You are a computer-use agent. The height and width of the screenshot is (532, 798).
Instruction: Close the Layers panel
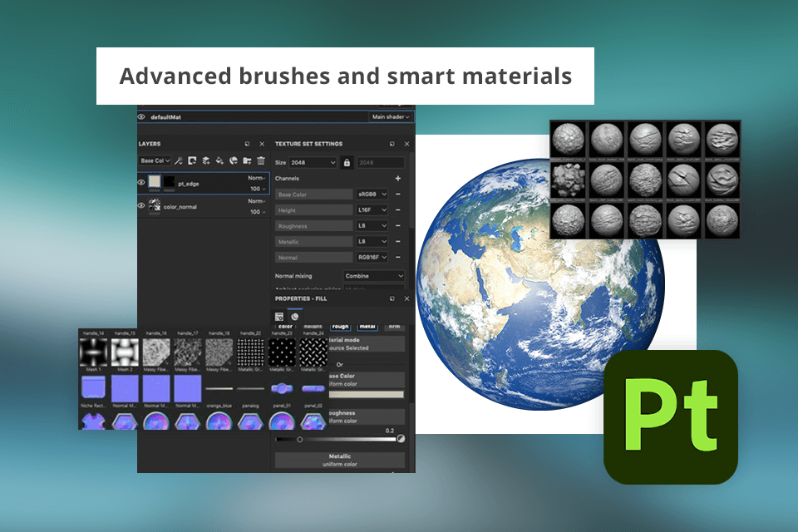(262, 144)
